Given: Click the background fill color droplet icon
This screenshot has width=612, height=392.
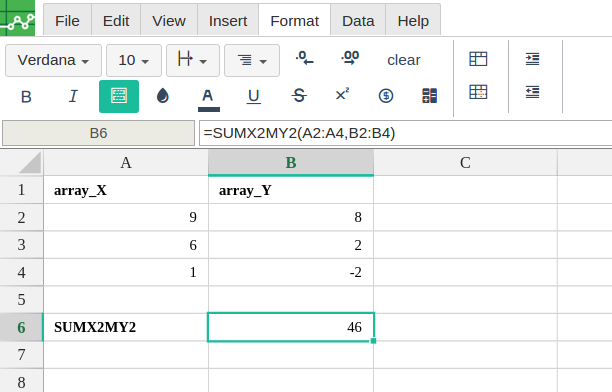Looking at the screenshot, I should 163,96.
